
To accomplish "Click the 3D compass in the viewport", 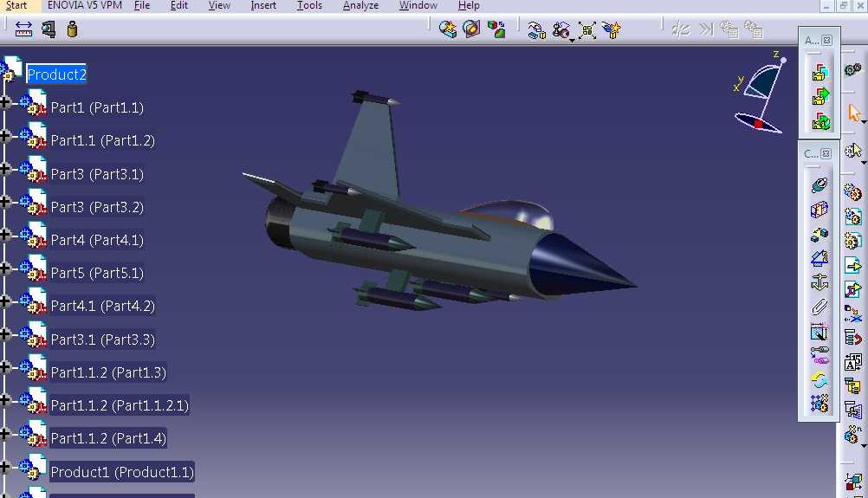I will tap(760, 93).
